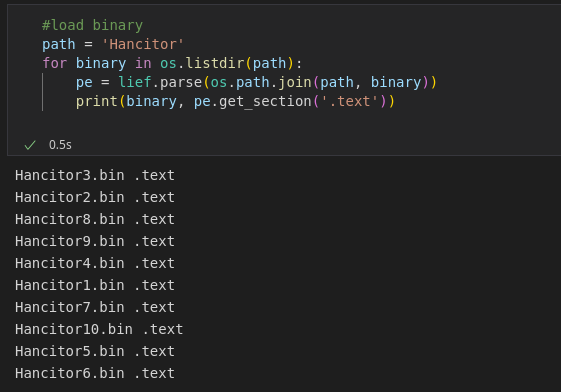Click output line Hancitor2.bin .text
561x392 pixels.
95,197
